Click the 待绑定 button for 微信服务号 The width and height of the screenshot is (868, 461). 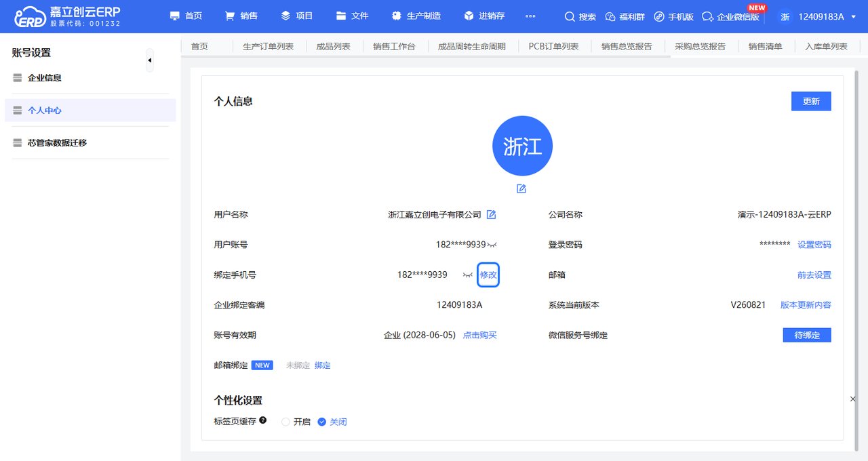pyautogui.click(x=807, y=335)
